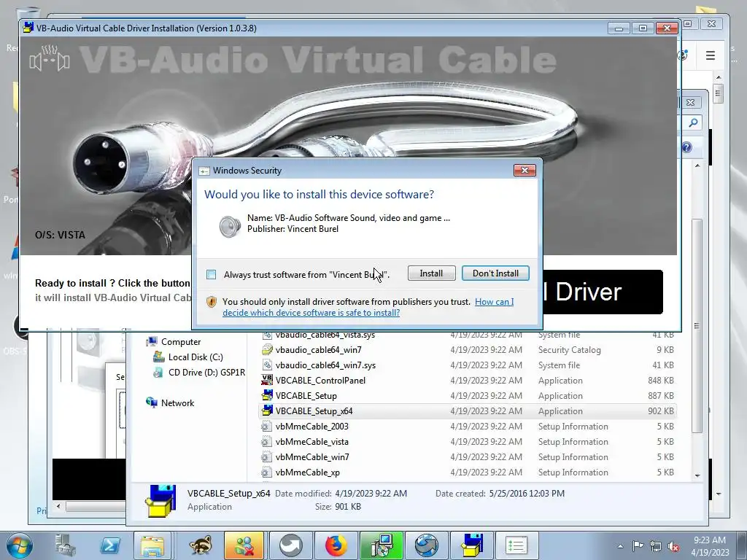
Task: Select vbaudio_cable64_win7 security catalog file
Action: (x=467, y=350)
